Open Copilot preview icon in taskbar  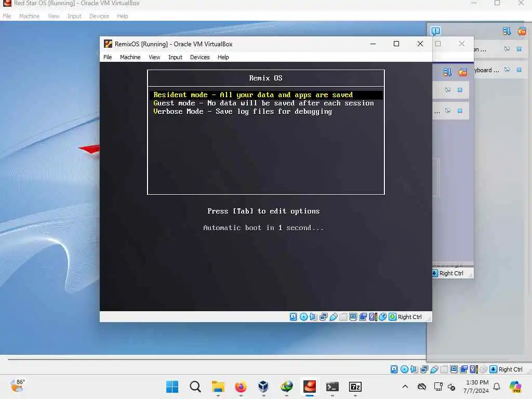point(515,387)
